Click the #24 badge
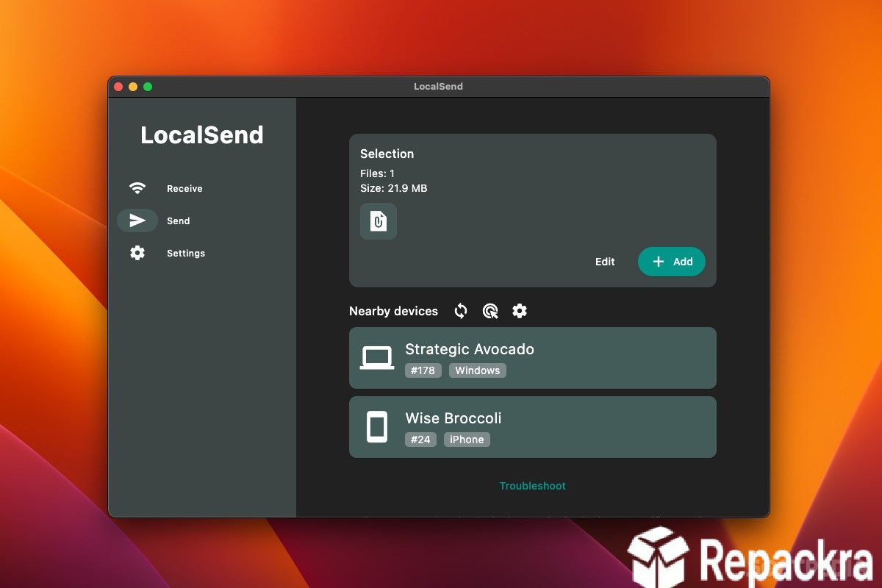 tap(420, 440)
